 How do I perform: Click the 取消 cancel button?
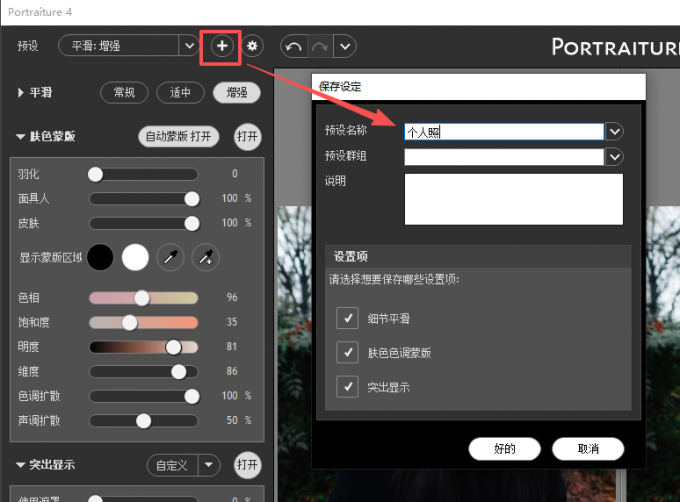tap(588, 449)
